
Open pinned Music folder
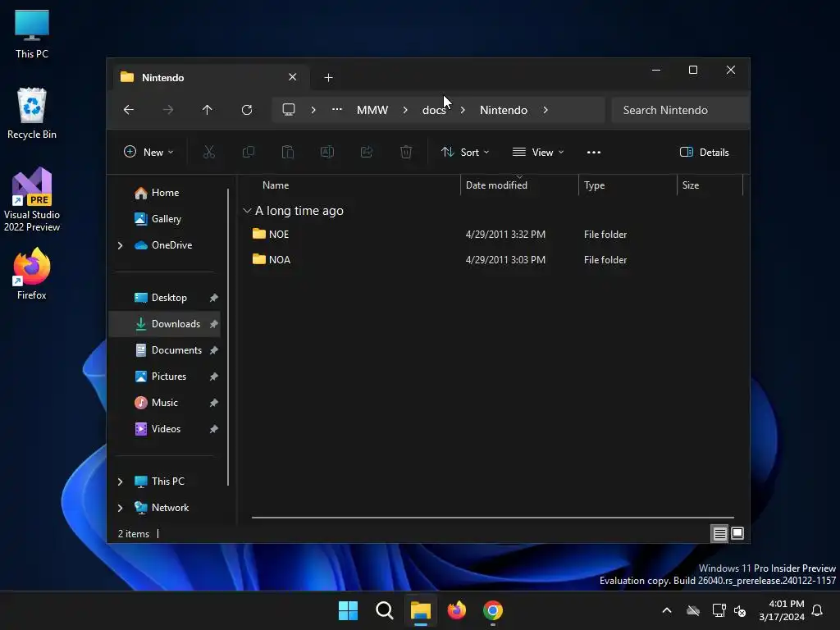coord(164,403)
